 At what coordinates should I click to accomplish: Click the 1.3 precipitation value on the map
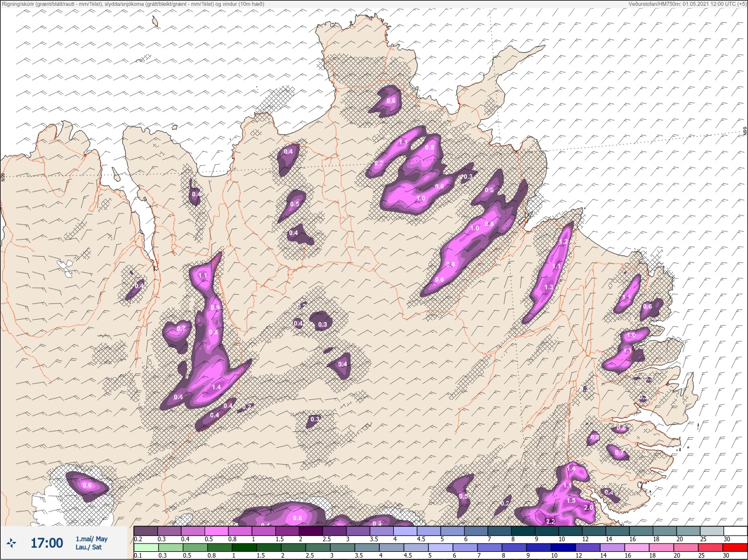[548, 288]
